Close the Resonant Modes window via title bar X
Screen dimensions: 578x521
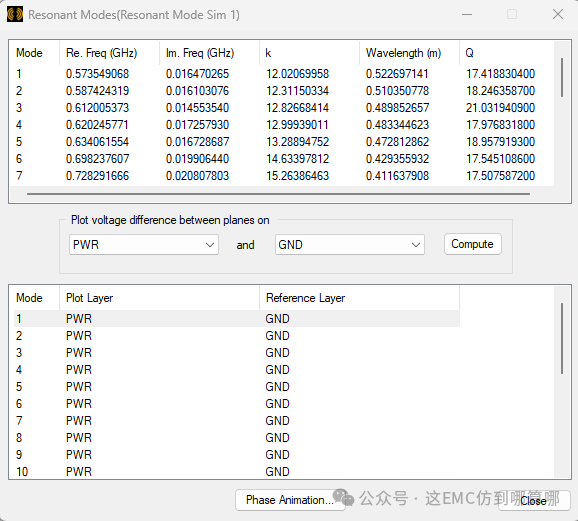pos(558,14)
